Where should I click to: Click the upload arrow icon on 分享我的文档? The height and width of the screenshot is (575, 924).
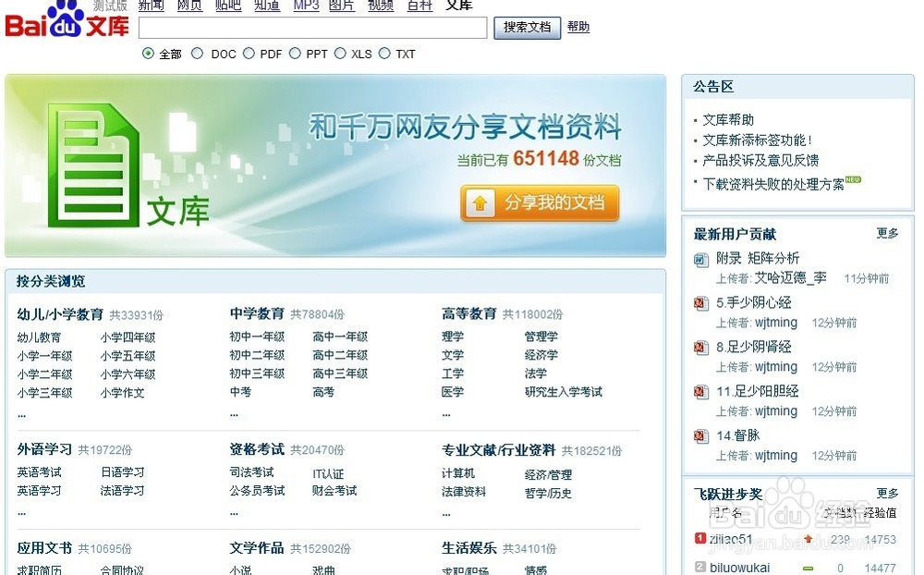point(480,203)
